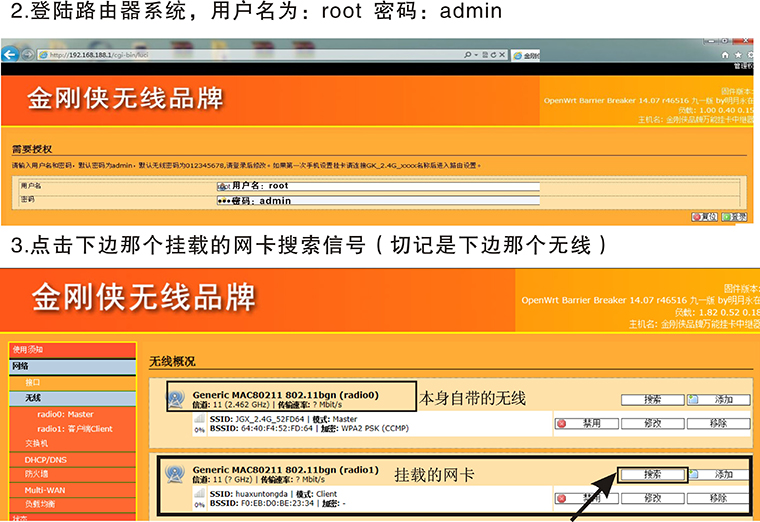Select the 无线 sidebar entry
Screen dimensions: 760x522
point(73,398)
